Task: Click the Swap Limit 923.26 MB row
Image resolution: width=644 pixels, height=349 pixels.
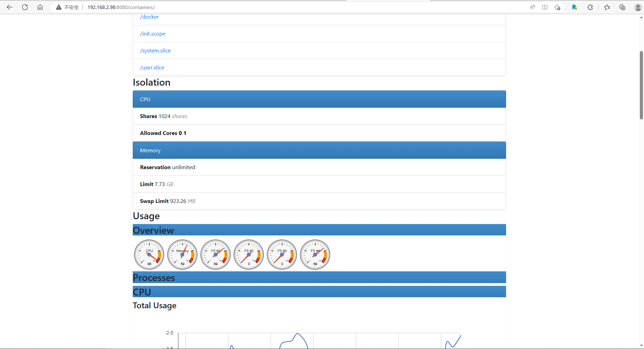Action: pos(319,201)
